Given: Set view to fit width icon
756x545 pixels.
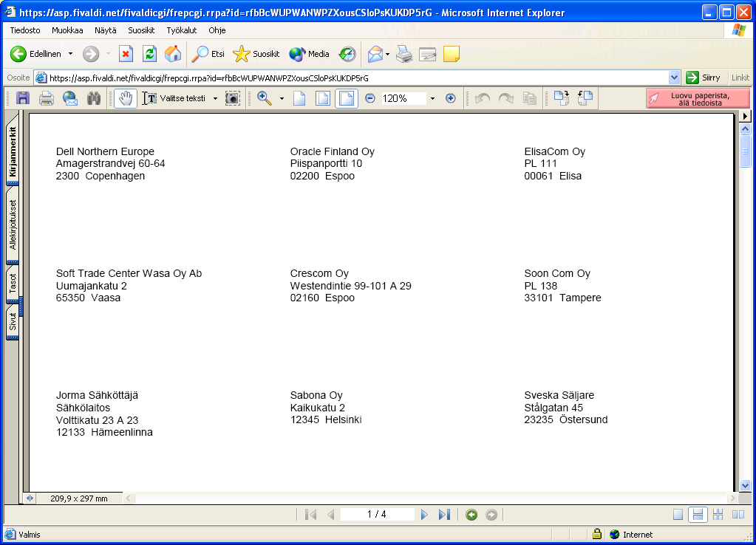Looking at the screenshot, I should (346, 98).
